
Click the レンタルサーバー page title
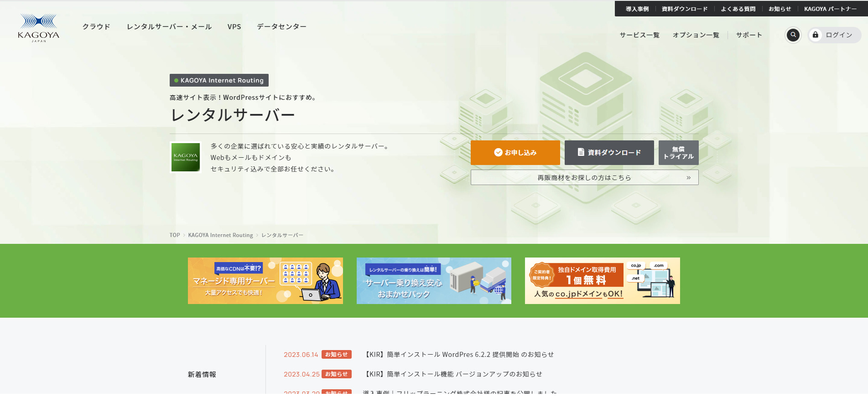[x=233, y=115]
